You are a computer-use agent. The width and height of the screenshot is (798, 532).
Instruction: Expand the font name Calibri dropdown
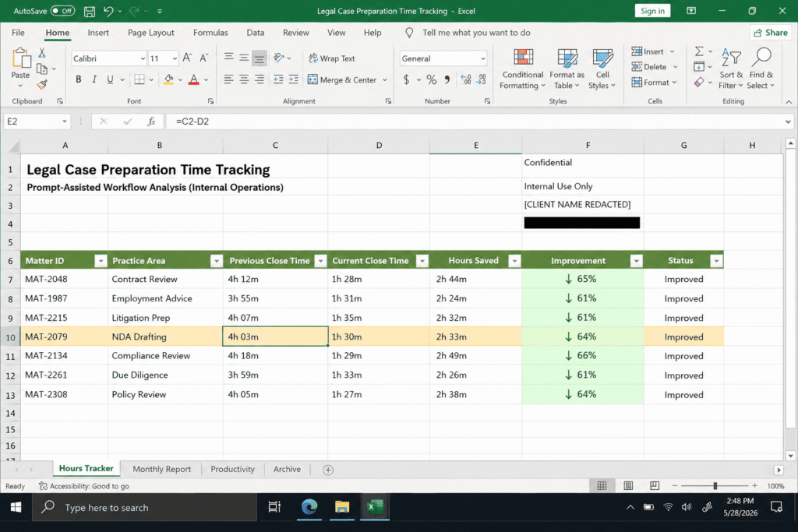point(143,58)
